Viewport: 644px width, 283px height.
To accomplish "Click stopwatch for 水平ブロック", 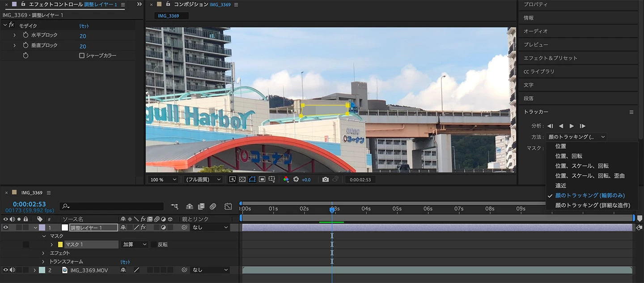I will (25, 35).
